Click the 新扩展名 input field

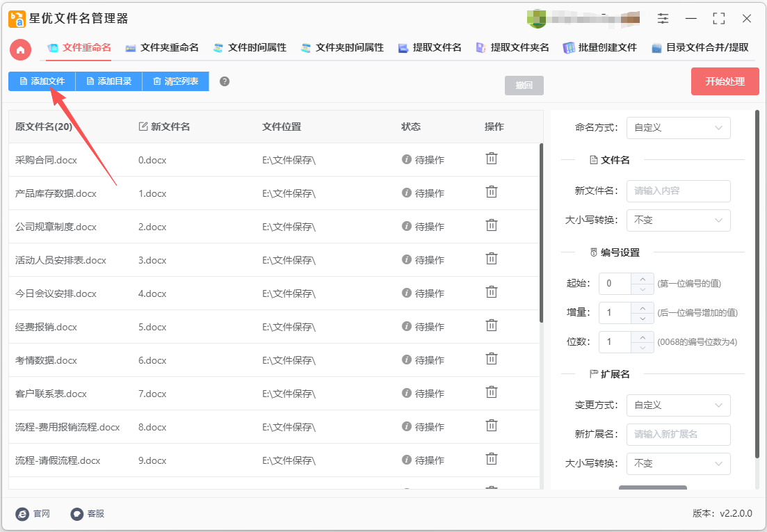point(678,434)
